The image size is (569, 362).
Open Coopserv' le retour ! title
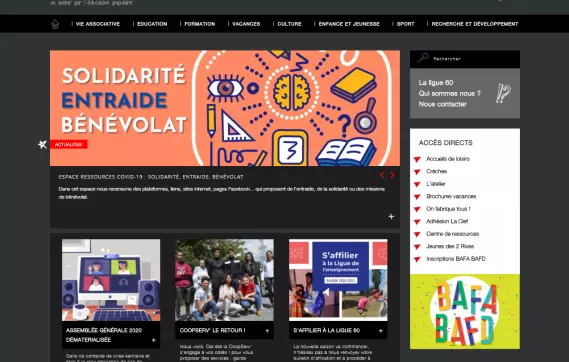(x=212, y=330)
